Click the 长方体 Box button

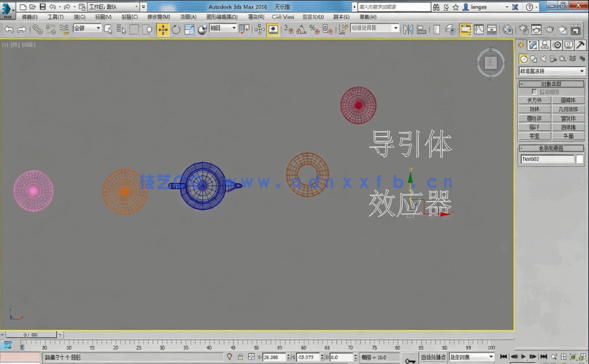(x=535, y=100)
